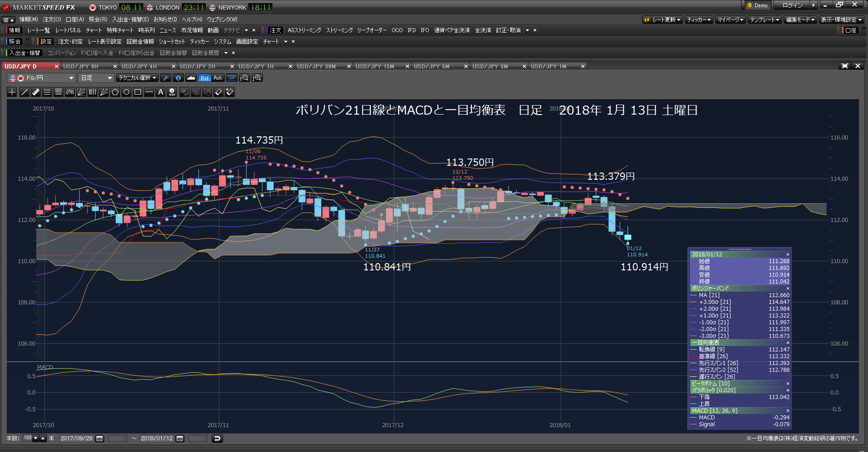Select the vertical time lines tool
Image resolution: width=868 pixels, height=452 pixels.
tap(92, 92)
